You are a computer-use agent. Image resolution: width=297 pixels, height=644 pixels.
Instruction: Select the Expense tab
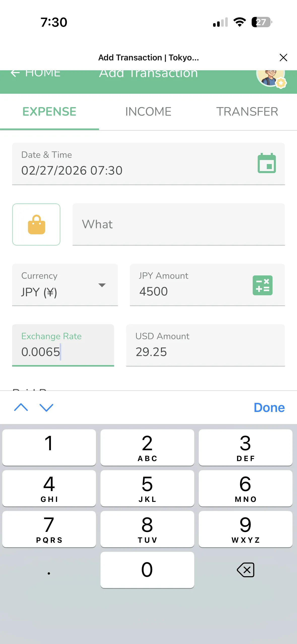(x=49, y=112)
